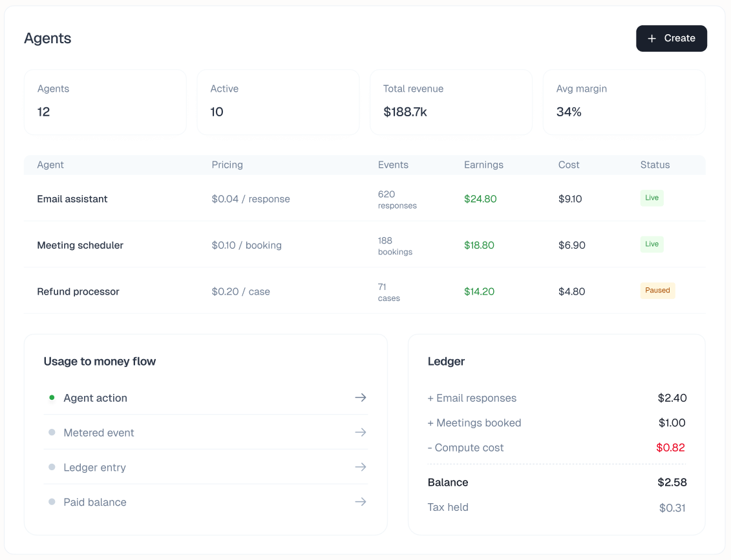Toggle the Live badge on Email assistant
Viewport: 731px width, 560px height.
(652, 198)
